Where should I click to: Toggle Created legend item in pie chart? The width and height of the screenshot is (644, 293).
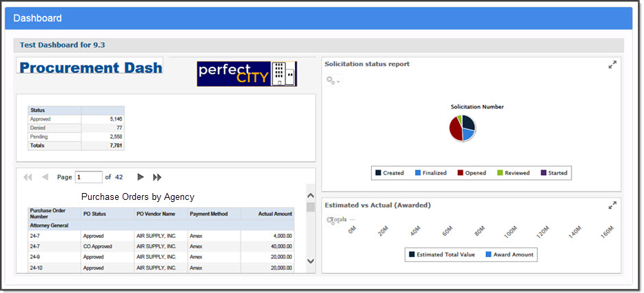pyautogui.click(x=389, y=173)
